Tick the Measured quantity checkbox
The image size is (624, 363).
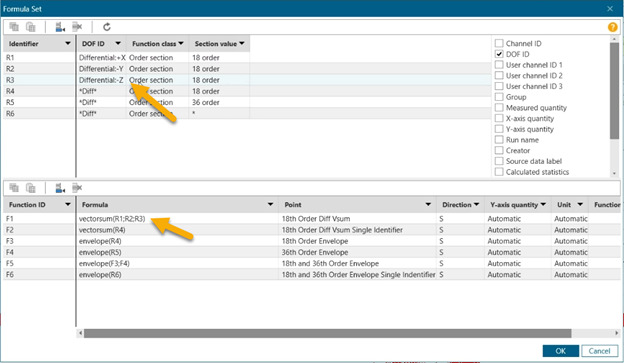click(x=499, y=107)
